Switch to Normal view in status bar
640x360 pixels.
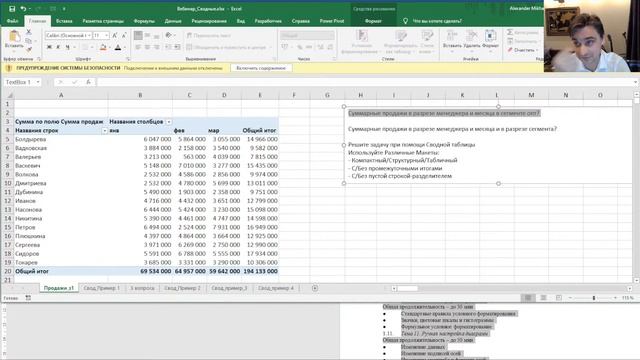(x=528, y=298)
